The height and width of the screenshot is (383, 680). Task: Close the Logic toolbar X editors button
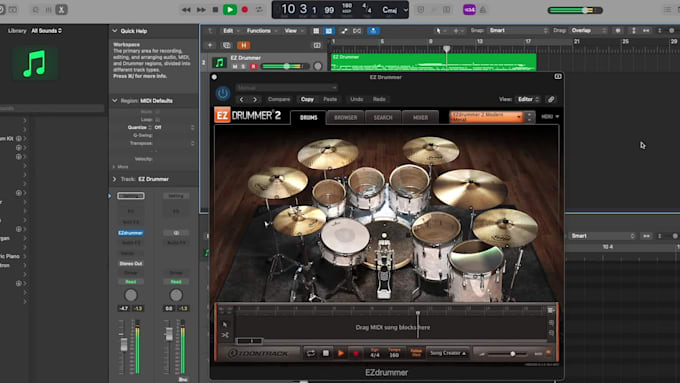tap(61, 10)
